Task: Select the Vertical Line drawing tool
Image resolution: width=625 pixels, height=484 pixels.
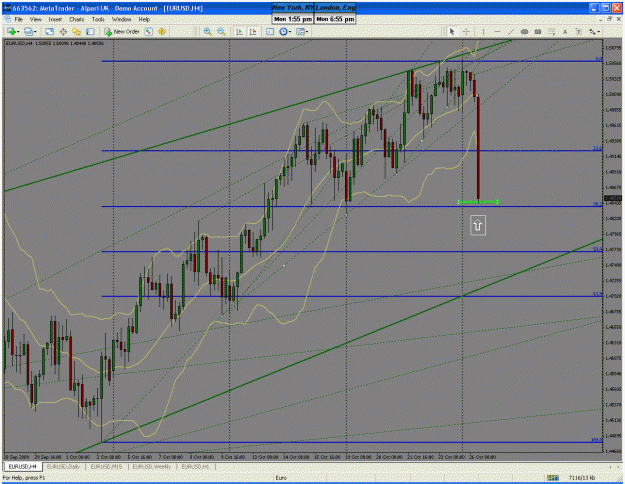Action: [x=483, y=31]
